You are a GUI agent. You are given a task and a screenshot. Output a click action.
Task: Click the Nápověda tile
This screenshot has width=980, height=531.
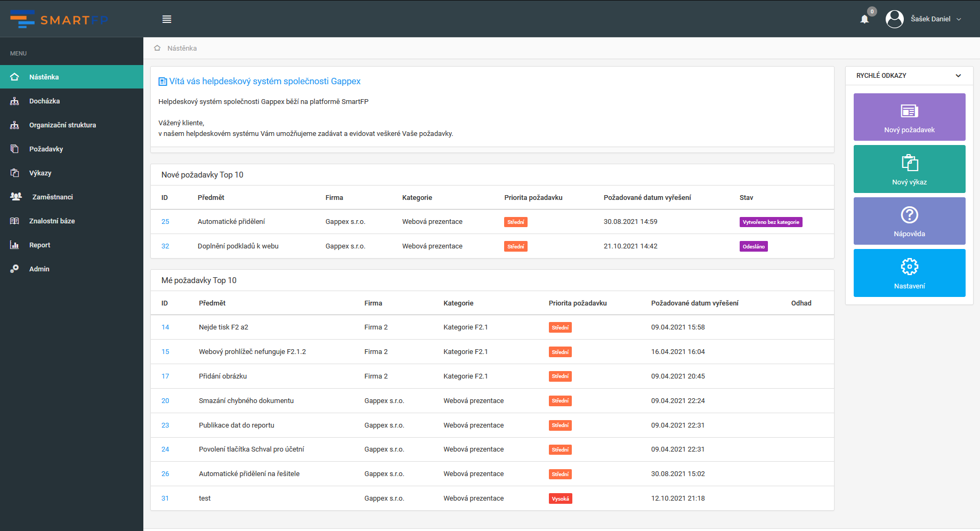(x=909, y=221)
